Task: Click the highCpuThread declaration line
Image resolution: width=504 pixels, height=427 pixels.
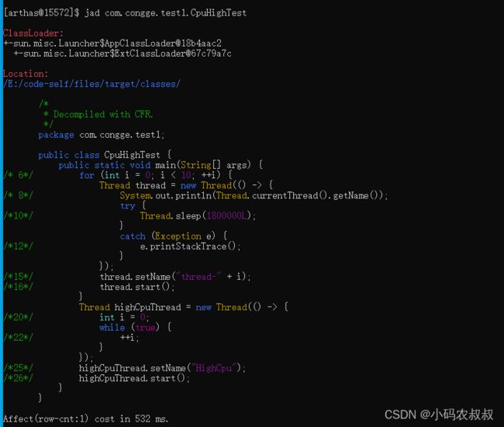Action: 184,307
